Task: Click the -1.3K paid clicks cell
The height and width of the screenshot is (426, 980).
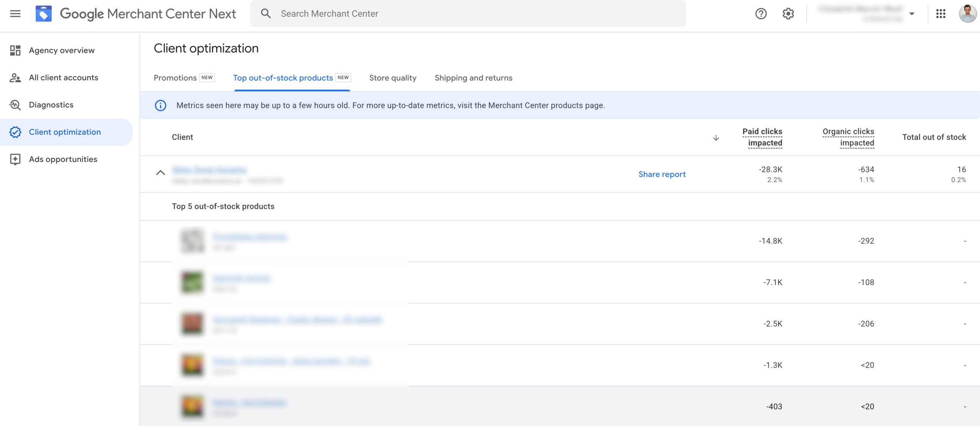Action: click(x=773, y=365)
